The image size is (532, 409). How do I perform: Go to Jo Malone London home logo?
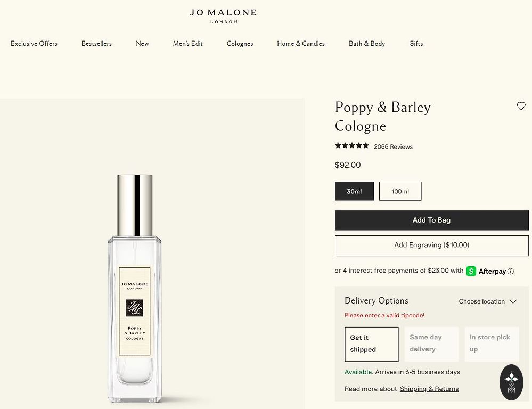point(223,16)
